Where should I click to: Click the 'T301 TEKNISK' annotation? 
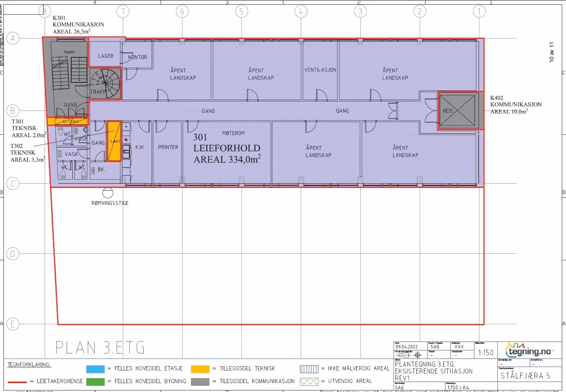[x=24, y=124]
